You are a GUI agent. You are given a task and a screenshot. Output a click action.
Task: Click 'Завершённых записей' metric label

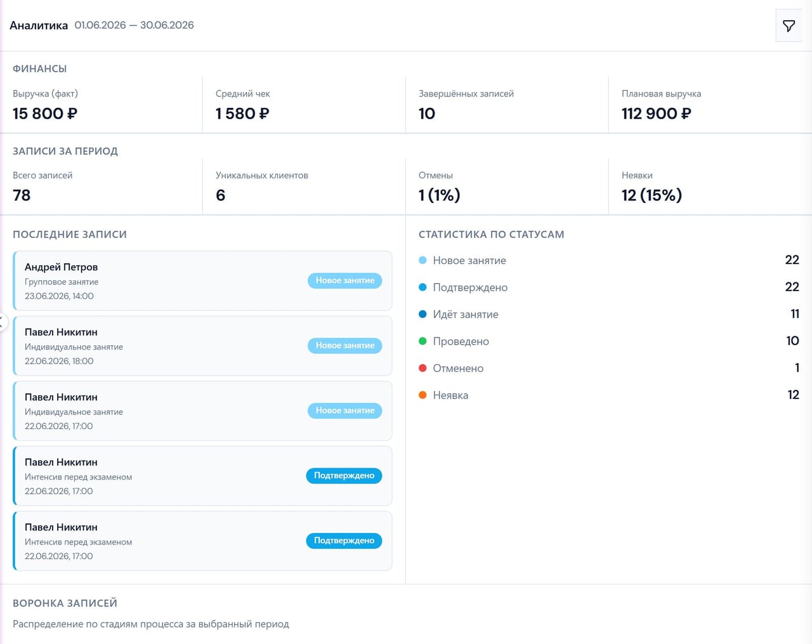466,94
